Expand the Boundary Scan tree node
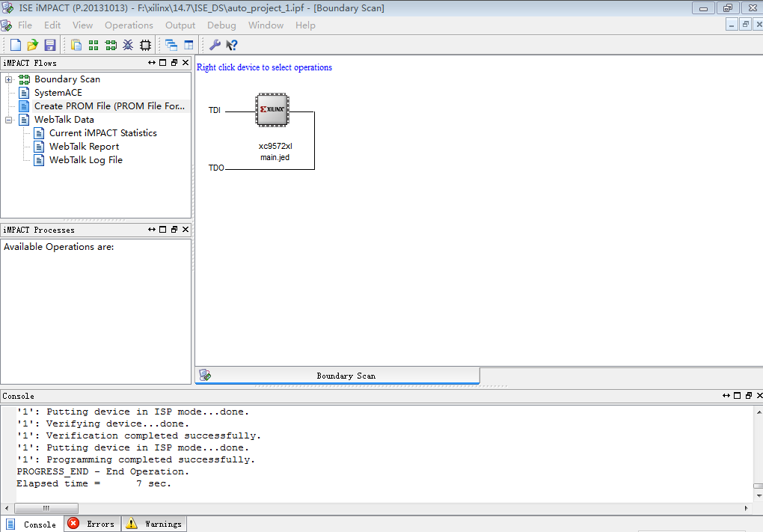The height and width of the screenshot is (532, 763). tap(7, 79)
